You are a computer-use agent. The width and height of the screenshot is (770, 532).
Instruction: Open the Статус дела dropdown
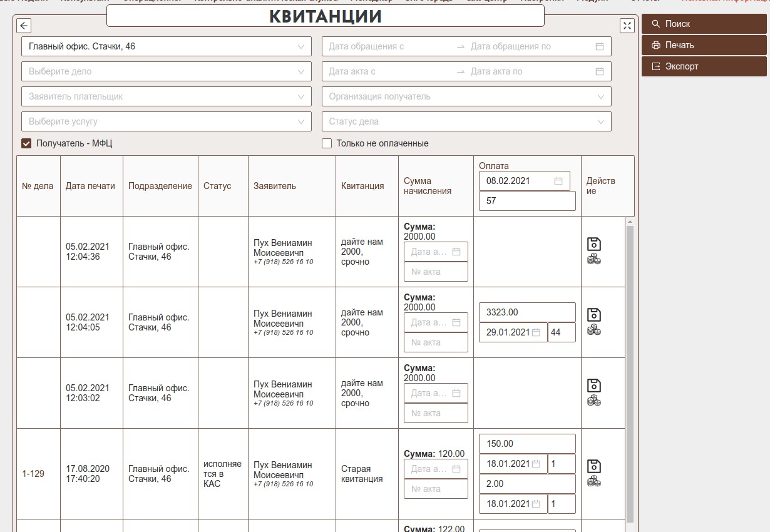(466, 121)
